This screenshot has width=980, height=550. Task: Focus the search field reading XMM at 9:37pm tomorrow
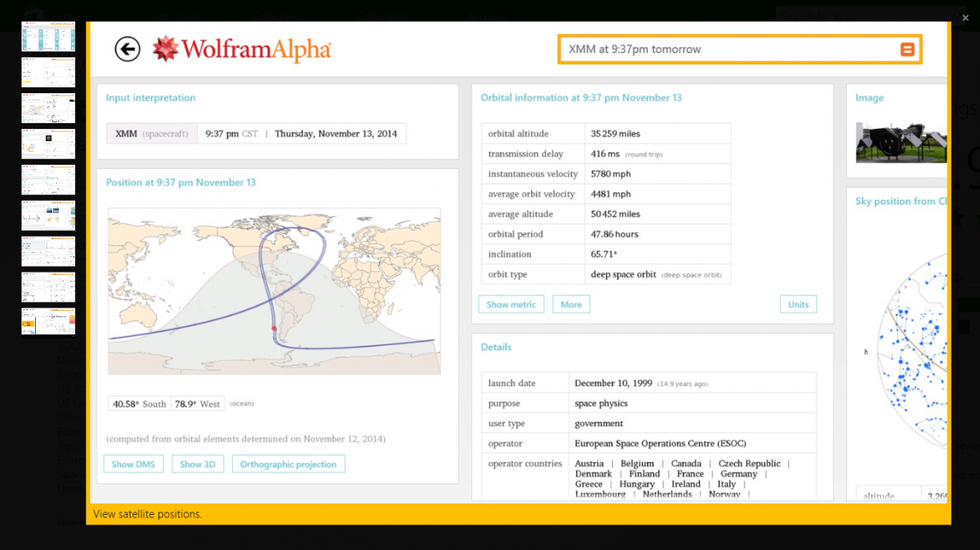click(740, 49)
